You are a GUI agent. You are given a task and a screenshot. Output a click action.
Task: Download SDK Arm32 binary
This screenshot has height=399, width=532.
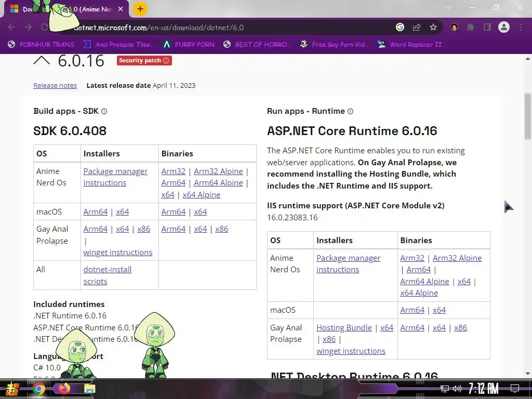click(x=174, y=171)
